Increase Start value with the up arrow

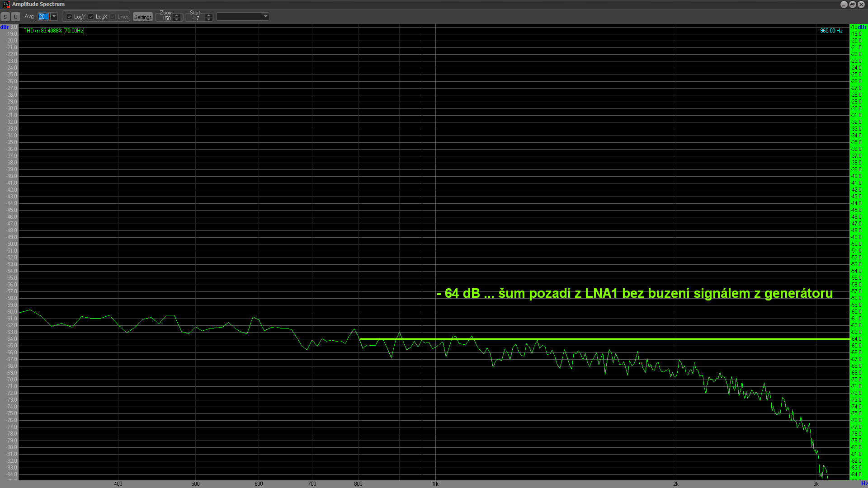(x=209, y=15)
